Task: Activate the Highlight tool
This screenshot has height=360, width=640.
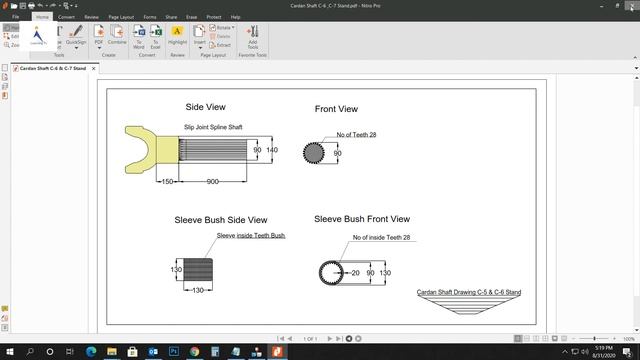Action: (177, 35)
